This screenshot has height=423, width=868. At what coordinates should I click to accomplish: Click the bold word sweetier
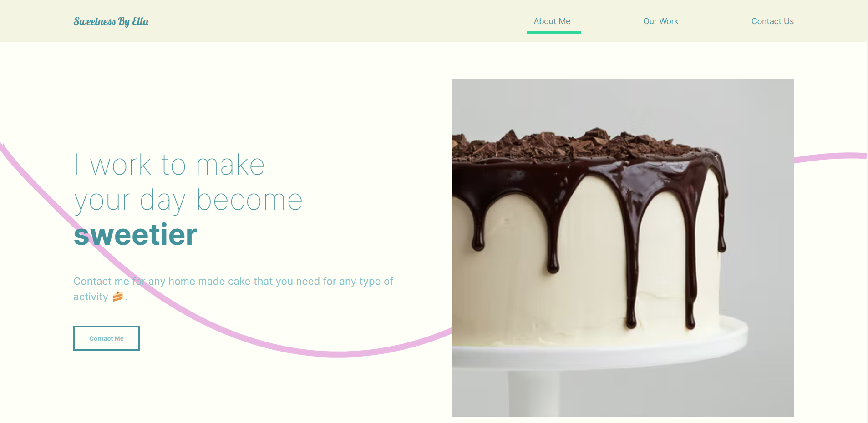point(136,235)
